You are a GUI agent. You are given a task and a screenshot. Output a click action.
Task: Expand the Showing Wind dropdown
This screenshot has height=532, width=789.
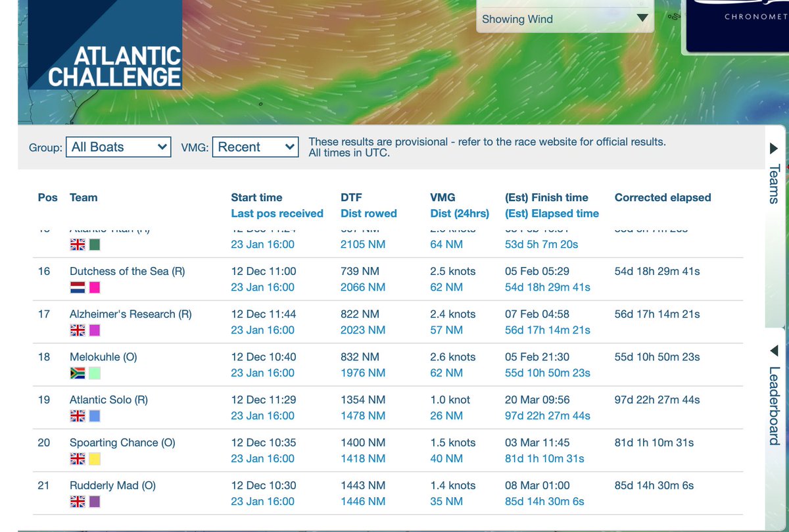pyautogui.click(x=565, y=19)
